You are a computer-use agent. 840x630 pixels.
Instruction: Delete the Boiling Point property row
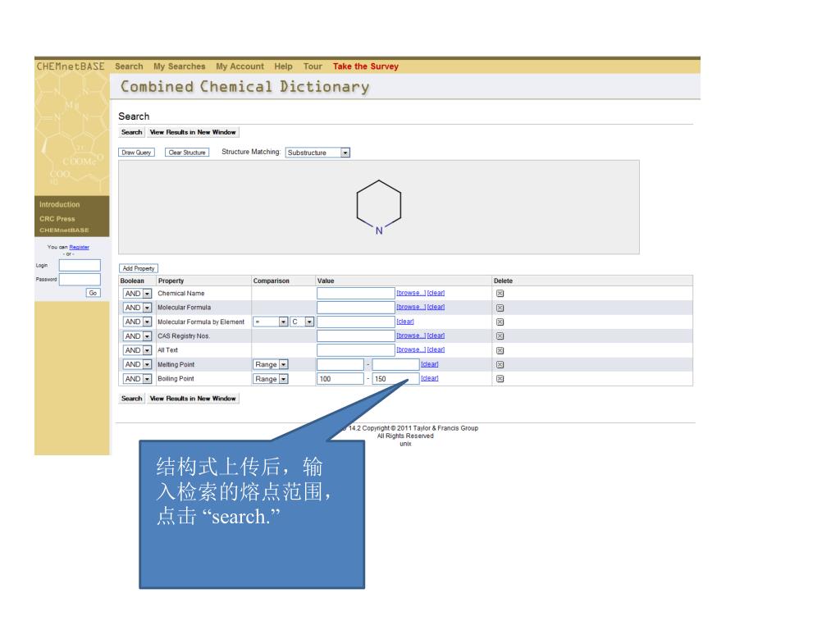click(x=500, y=379)
